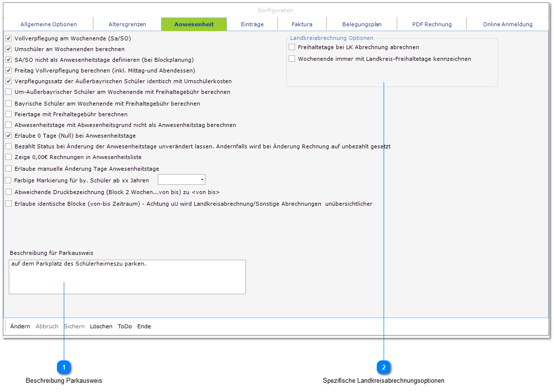Select the PDF Rechnung tab

tap(432, 24)
